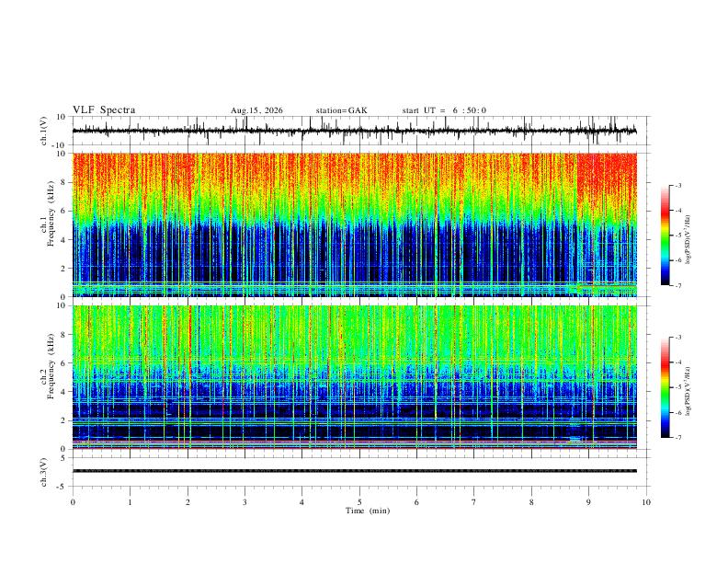Click the 10 minute tick on Time axis

[x=646, y=502]
